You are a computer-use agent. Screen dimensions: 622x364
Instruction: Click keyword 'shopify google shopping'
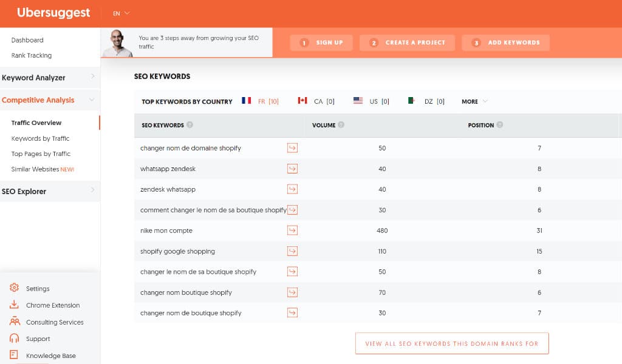pyautogui.click(x=177, y=251)
